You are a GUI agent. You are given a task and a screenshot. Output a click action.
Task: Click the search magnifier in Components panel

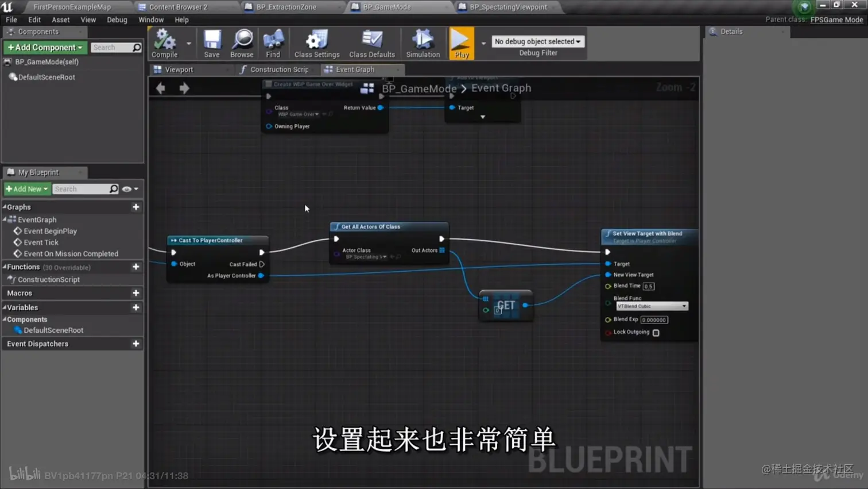tap(137, 48)
